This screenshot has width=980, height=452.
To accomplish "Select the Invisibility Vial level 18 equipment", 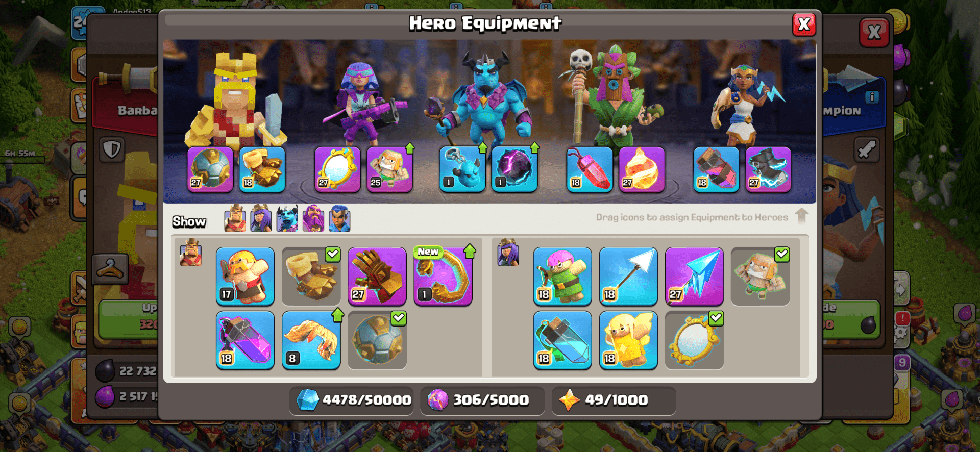I will pos(562,340).
